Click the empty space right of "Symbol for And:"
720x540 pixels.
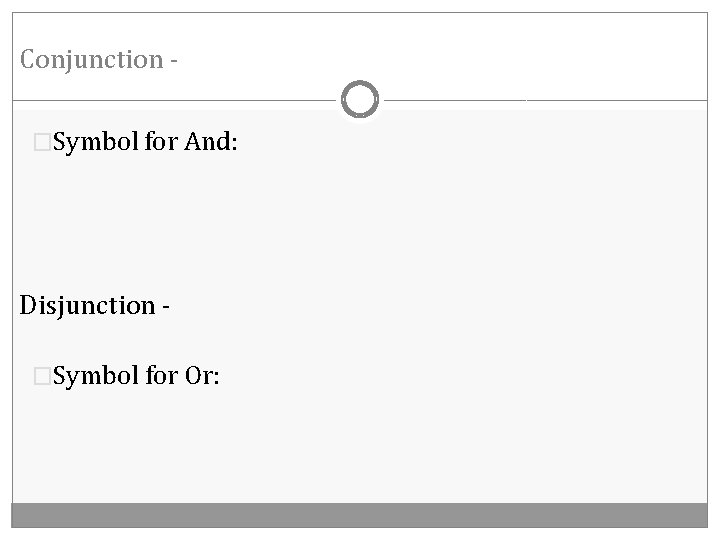pyautogui.click(x=450, y=144)
